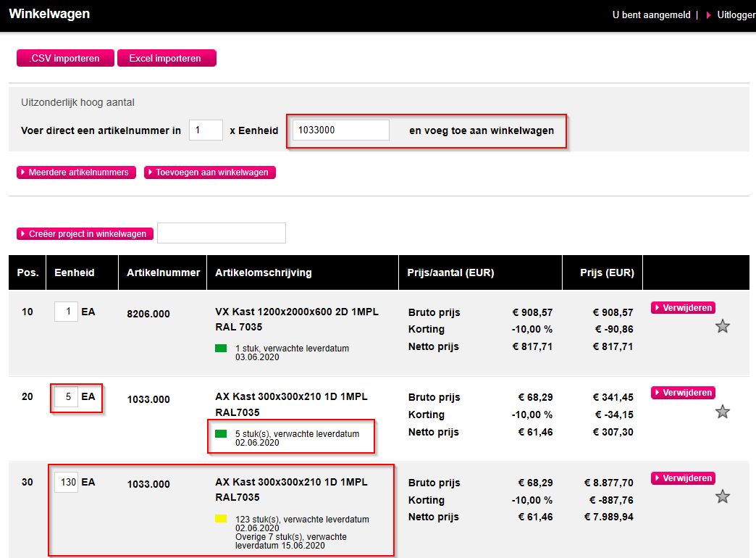Click gross total € 8.877,70
This screenshot has height=558, width=756.
609,483
